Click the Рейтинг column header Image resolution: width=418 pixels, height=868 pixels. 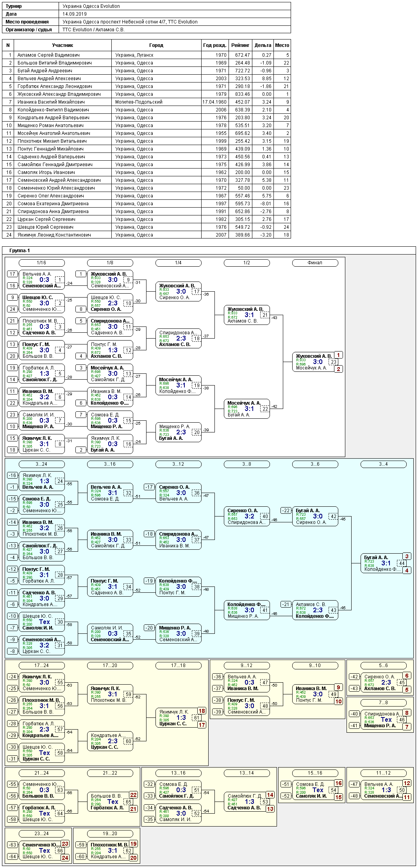pos(240,45)
